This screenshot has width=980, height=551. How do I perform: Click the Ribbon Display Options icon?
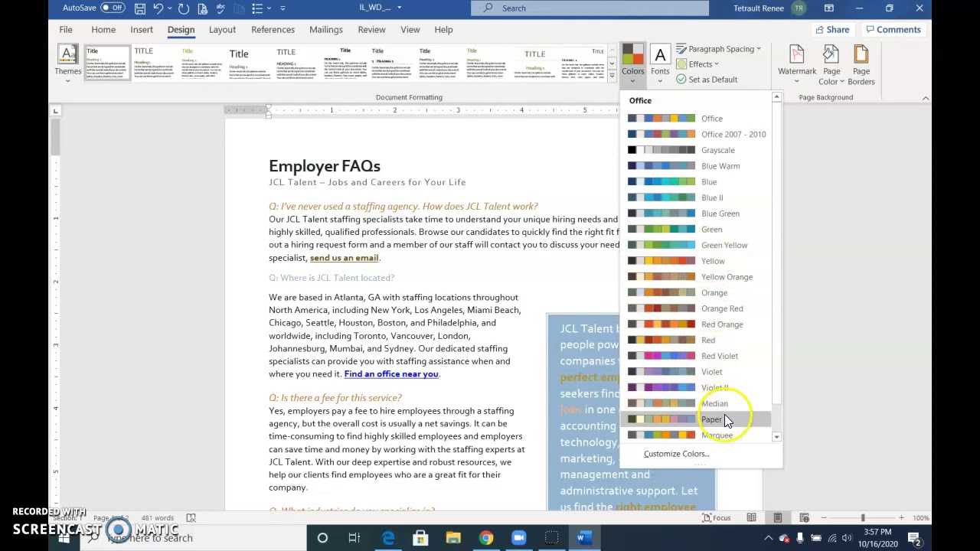829,8
